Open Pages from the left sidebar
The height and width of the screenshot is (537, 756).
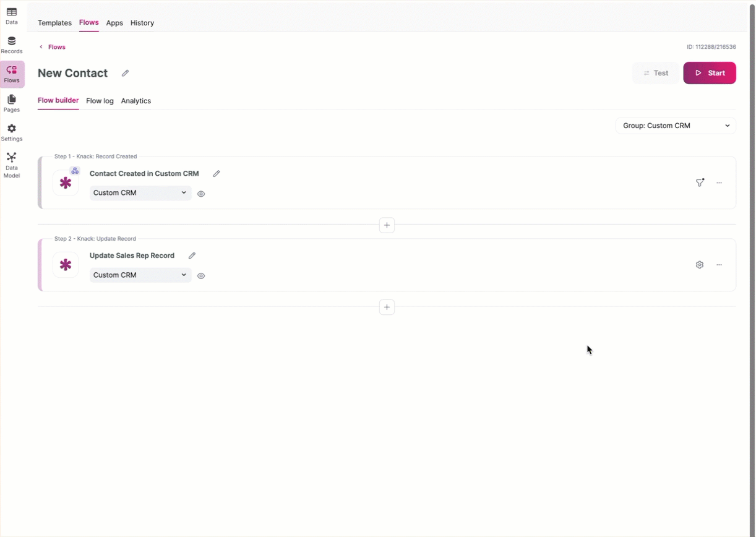tap(12, 103)
